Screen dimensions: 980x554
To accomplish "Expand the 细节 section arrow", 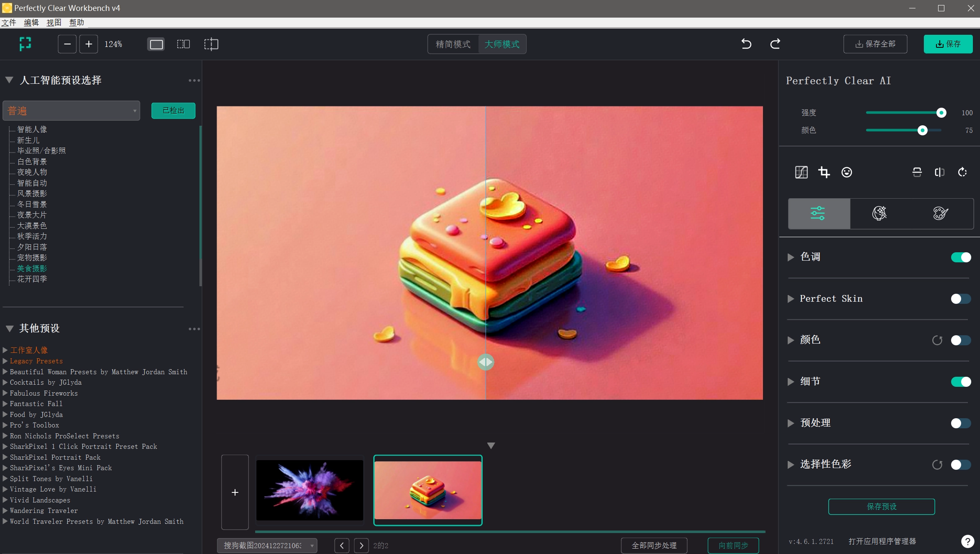I will (x=791, y=382).
